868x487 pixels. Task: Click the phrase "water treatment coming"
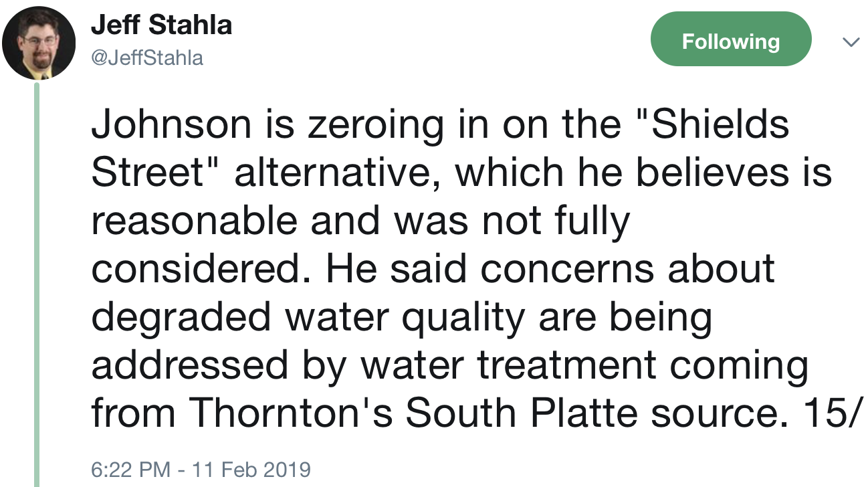[584, 366]
